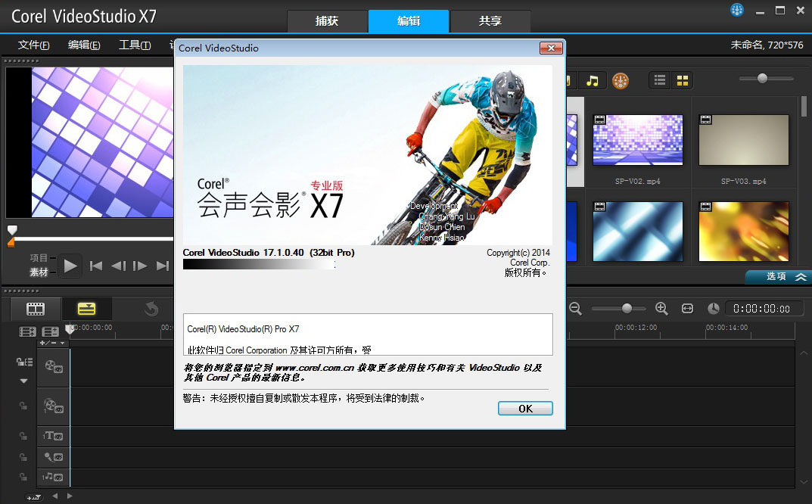Toggle title track ripple lock
Image resolution: width=812 pixels, height=504 pixels.
(x=23, y=436)
